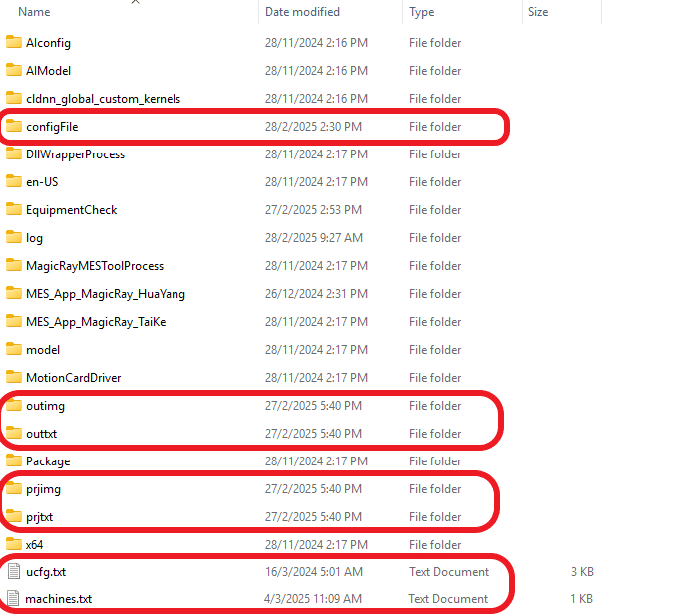This screenshot has height=614, width=700.
Task: Click the 27/2/2025 2:53 PM date cell
Action: click(313, 209)
